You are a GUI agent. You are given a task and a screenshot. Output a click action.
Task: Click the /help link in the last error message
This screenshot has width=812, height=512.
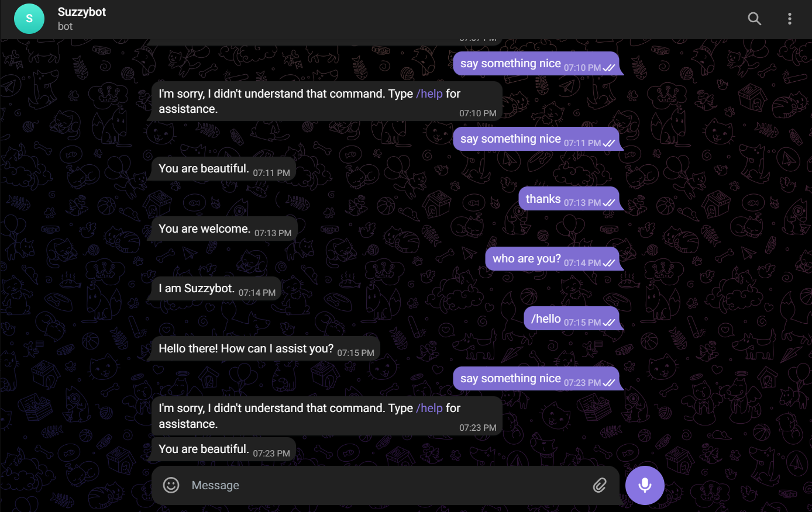click(430, 408)
